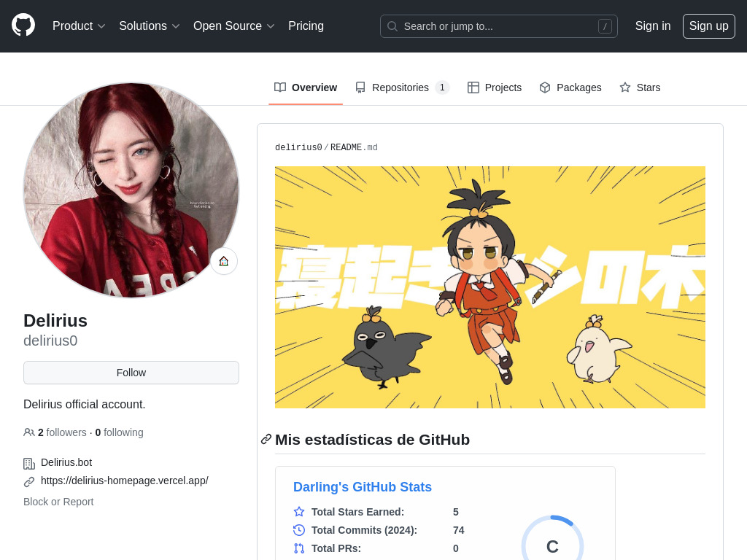The height and width of the screenshot is (560, 747).
Task: Follow the Delirius user
Action: (x=131, y=373)
